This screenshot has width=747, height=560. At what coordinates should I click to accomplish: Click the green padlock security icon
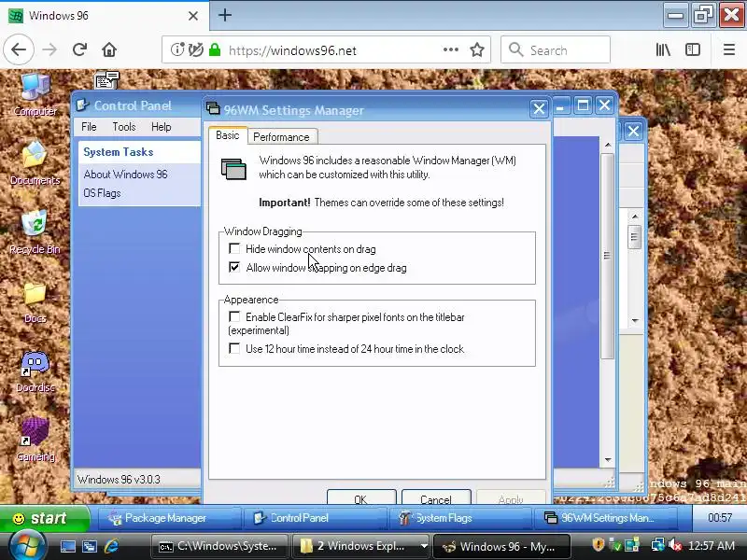click(x=215, y=49)
